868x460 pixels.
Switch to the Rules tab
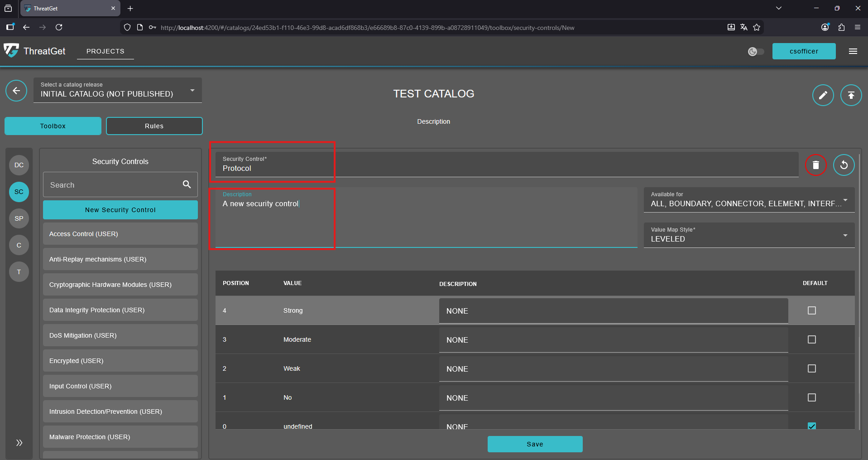click(154, 126)
